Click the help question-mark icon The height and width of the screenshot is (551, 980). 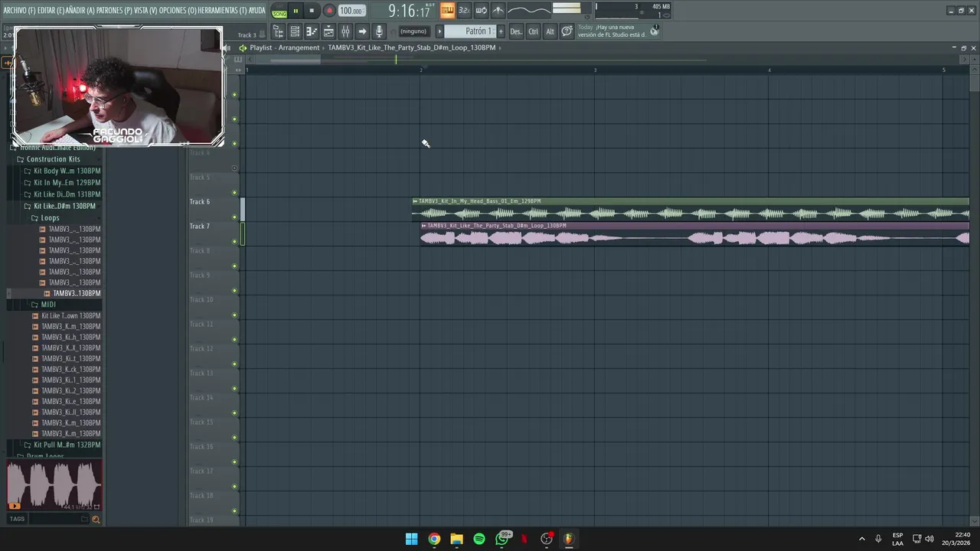[567, 31]
